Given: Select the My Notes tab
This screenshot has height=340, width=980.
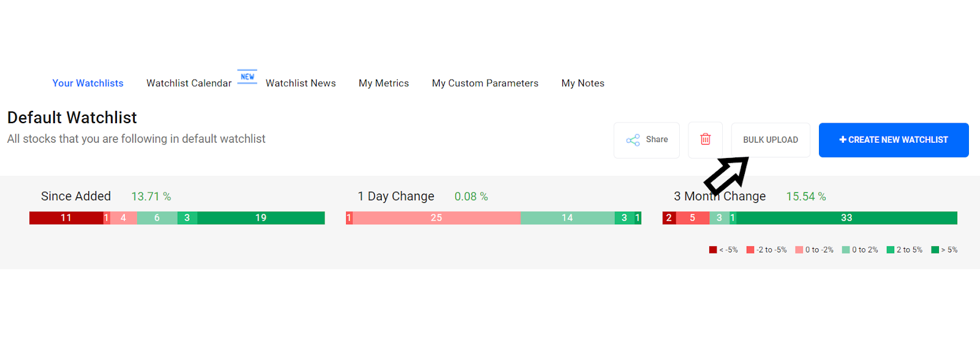Looking at the screenshot, I should [583, 83].
